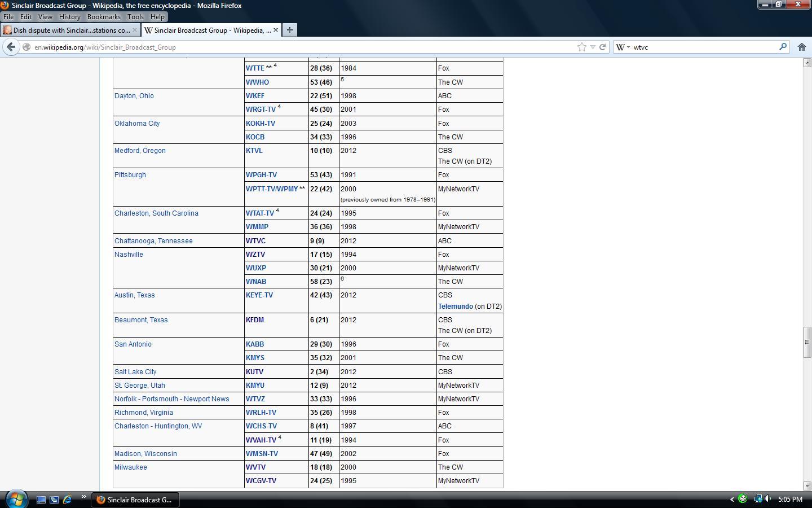Reload the page with the refresh icon
The height and width of the screenshot is (508, 812).
(x=602, y=47)
